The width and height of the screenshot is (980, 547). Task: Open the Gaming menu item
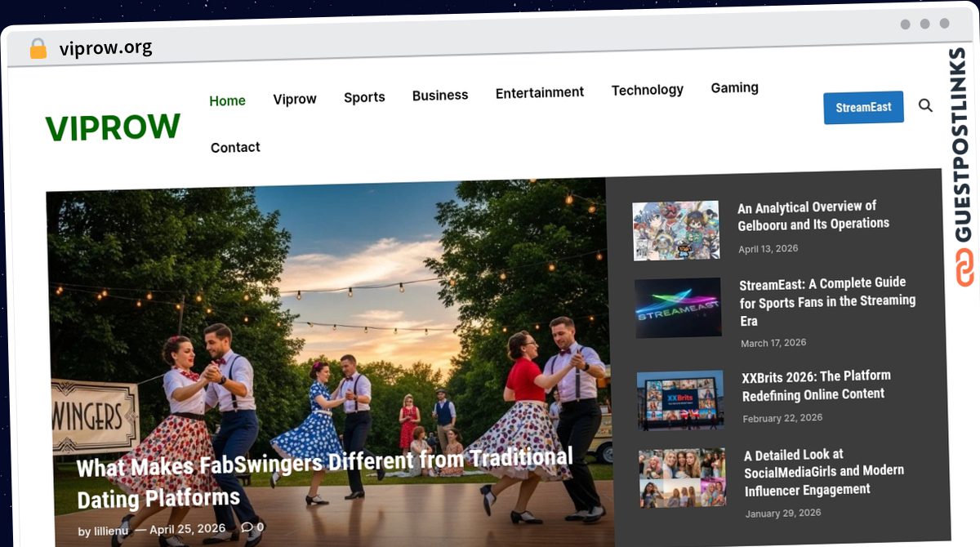[735, 87]
